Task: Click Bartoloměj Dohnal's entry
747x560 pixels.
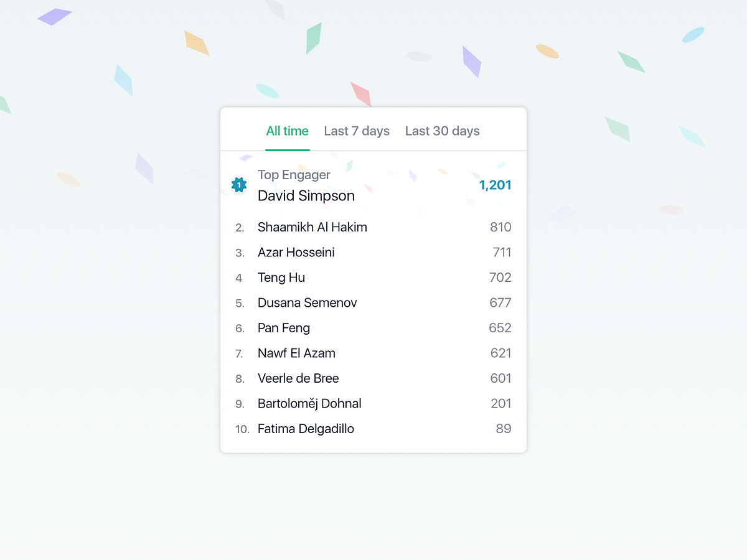Action: point(309,403)
